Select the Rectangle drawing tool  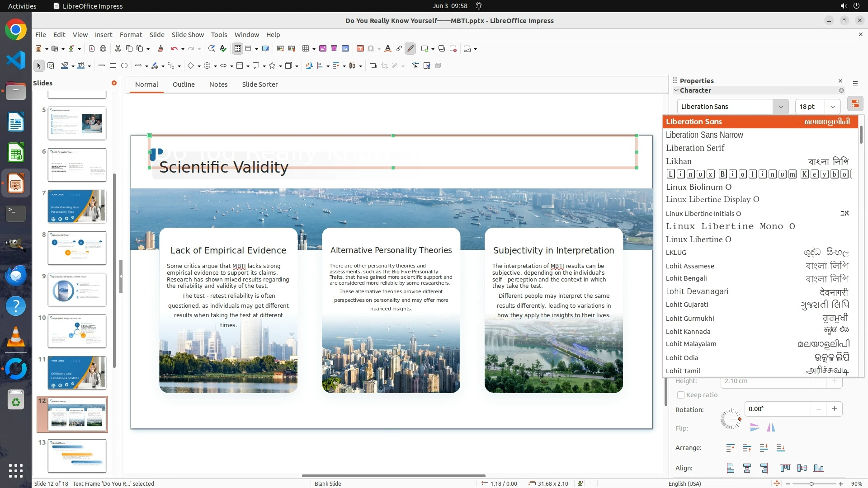(x=113, y=66)
